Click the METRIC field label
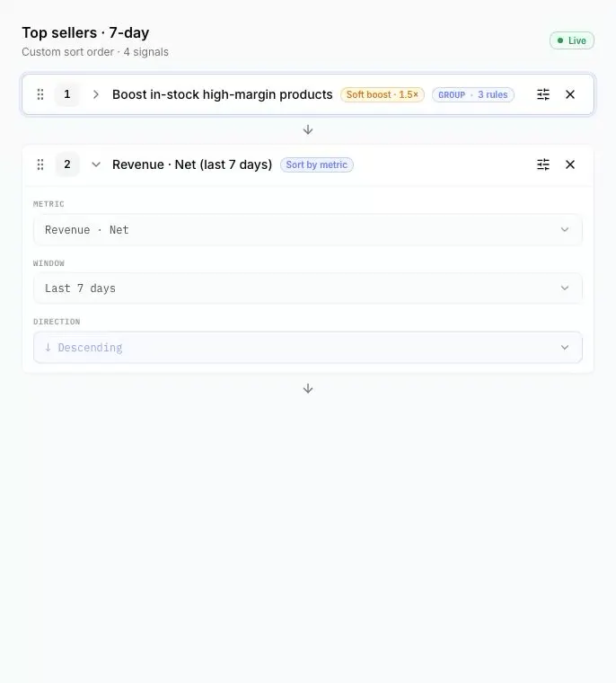 48,204
